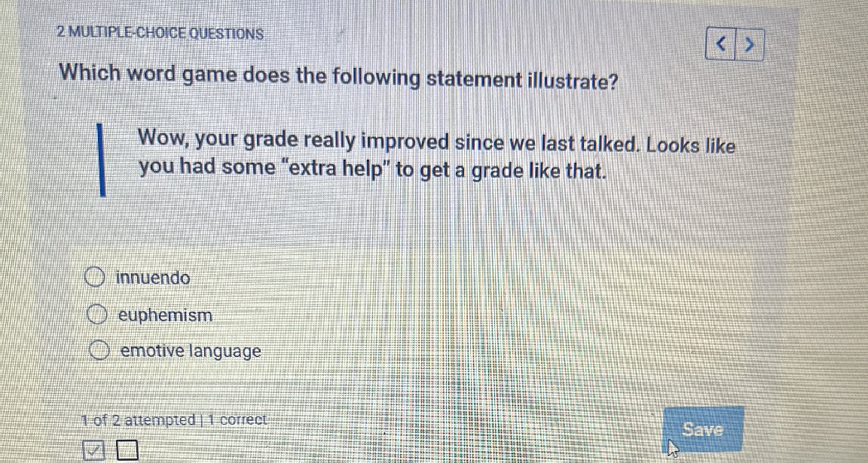
Task: Open the checked first question indicator box
Action: point(93,451)
